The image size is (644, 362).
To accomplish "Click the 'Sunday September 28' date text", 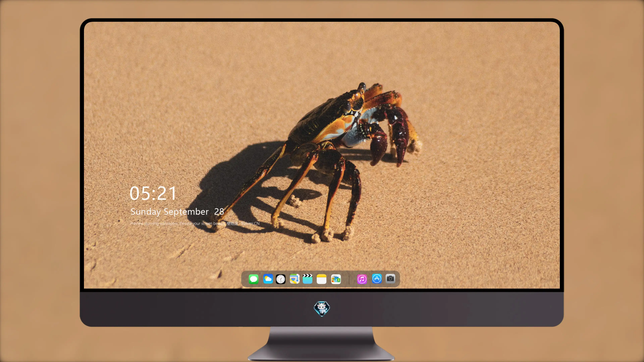I will tap(177, 212).
